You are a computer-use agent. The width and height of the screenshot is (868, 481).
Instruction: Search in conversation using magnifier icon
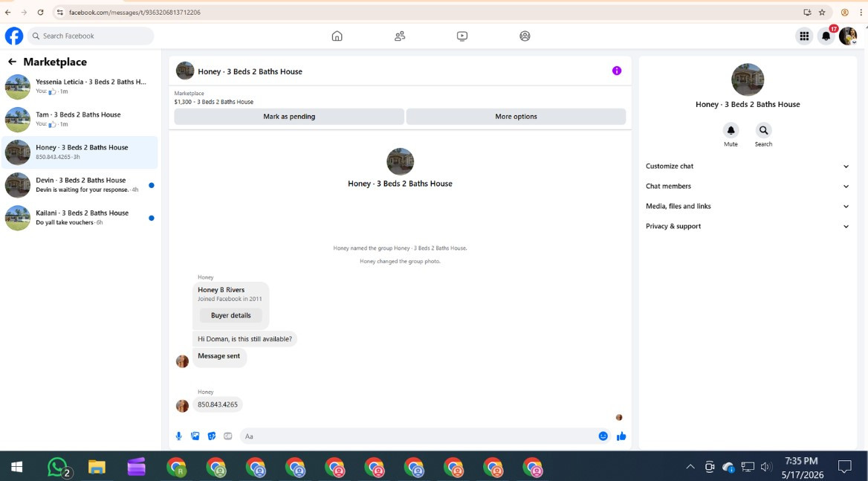click(763, 130)
